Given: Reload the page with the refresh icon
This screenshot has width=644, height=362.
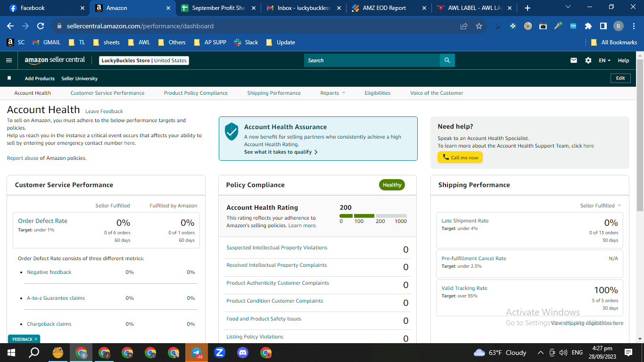Looking at the screenshot, I should coord(41,26).
